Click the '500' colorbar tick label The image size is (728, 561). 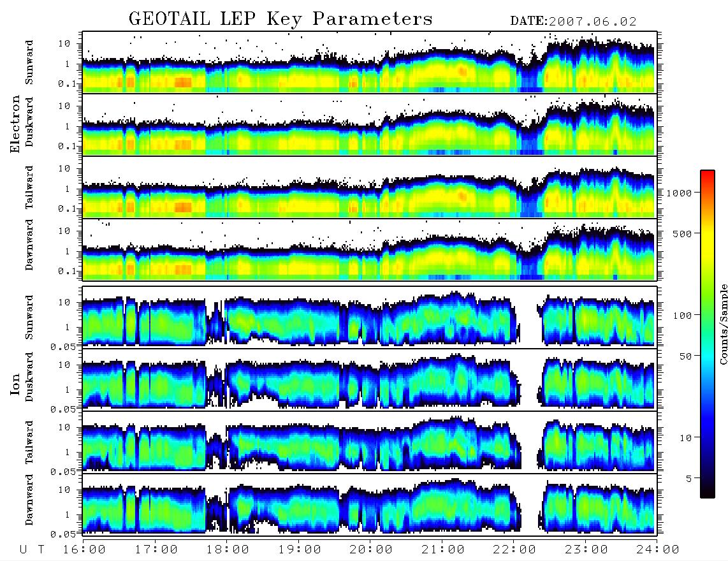682,233
